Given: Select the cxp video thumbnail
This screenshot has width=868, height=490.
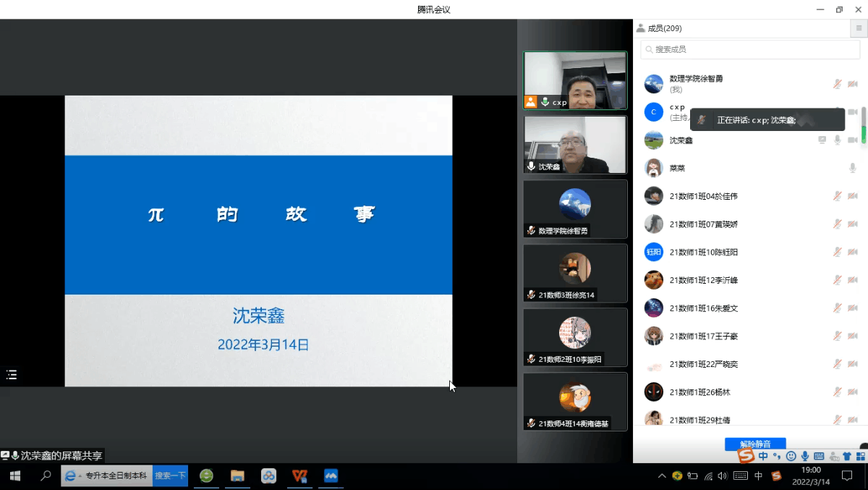Looking at the screenshot, I should click(x=575, y=80).
